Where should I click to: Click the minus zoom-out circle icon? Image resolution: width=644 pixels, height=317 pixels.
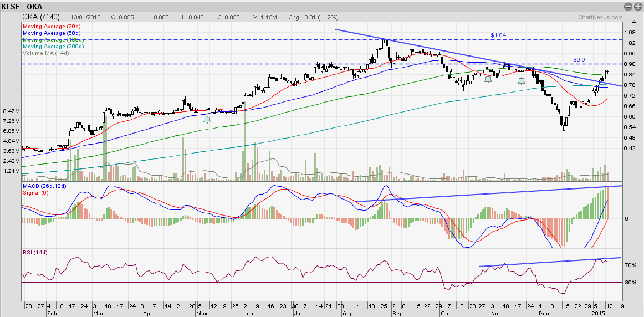627,6
